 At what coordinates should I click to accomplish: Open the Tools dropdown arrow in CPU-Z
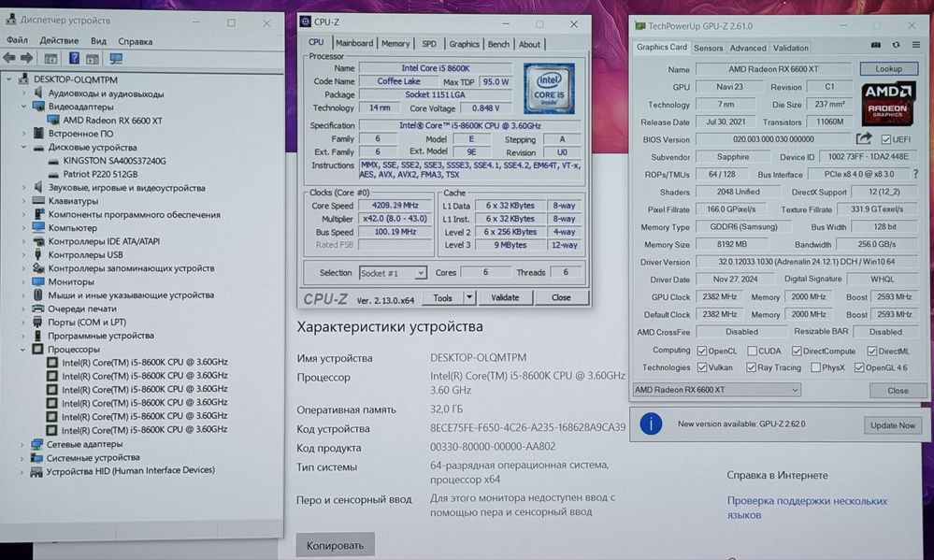[469, 297]
